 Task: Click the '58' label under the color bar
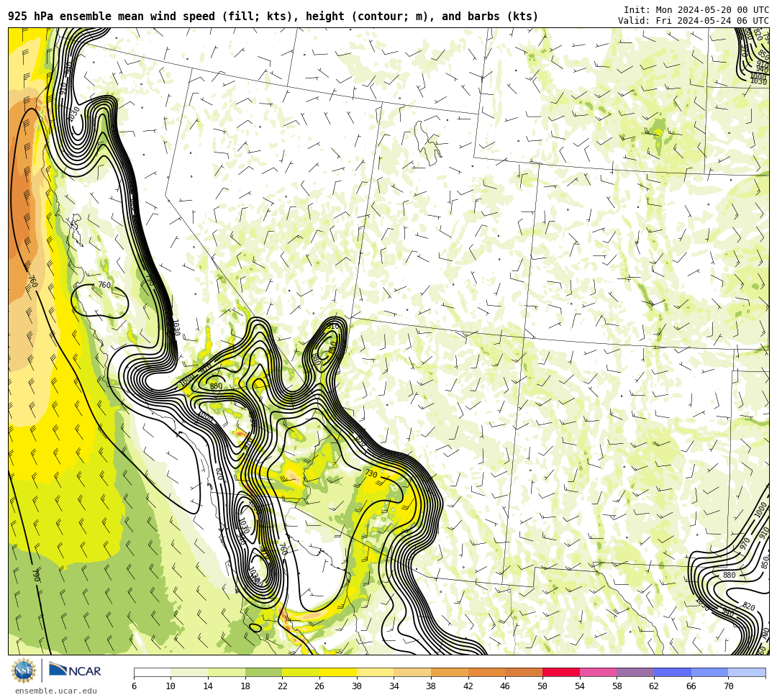point(617,686)
